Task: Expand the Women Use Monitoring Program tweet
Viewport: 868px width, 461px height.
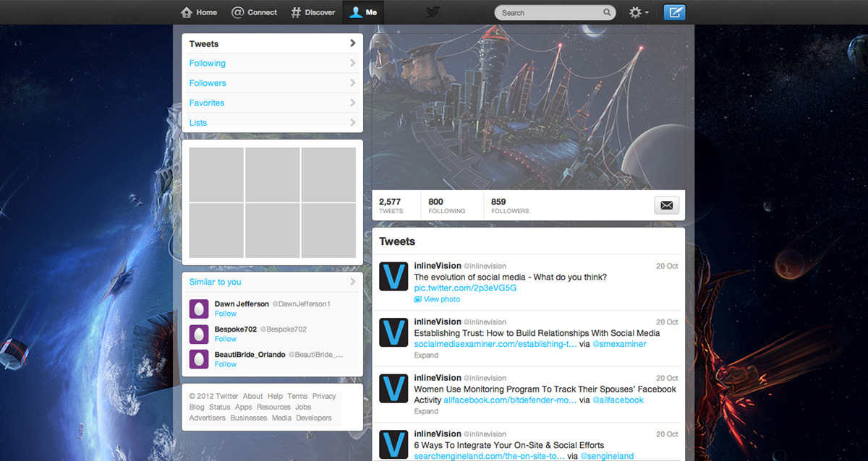Action: point(426,411)
